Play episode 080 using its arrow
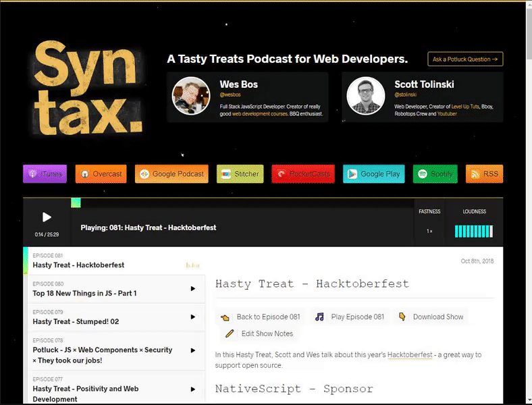 coord(192,289)
